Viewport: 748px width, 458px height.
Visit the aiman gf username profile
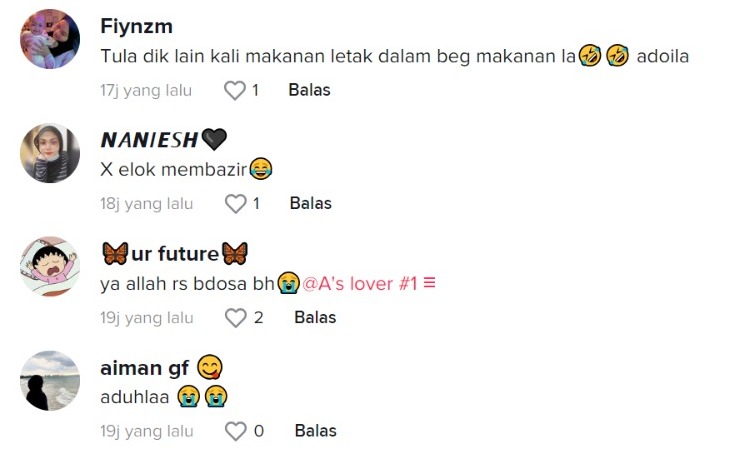pyautogui.click(x=145, y=368)
